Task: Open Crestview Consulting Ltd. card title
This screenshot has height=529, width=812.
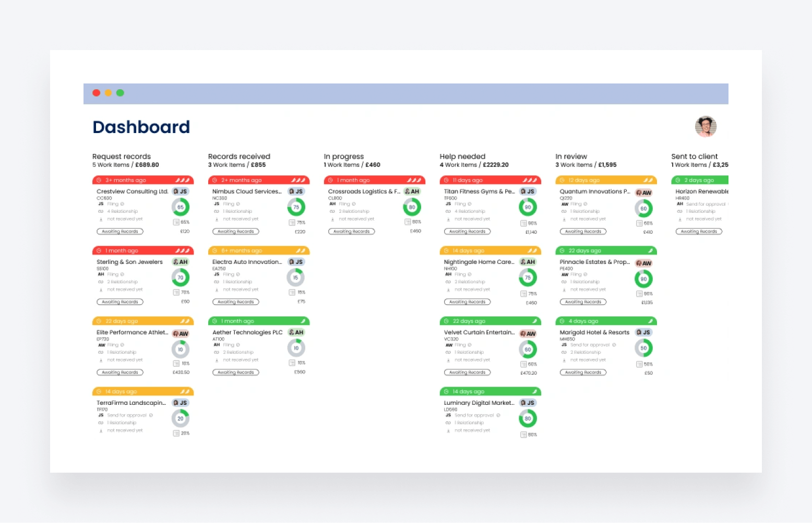Action: click(132, 191)
